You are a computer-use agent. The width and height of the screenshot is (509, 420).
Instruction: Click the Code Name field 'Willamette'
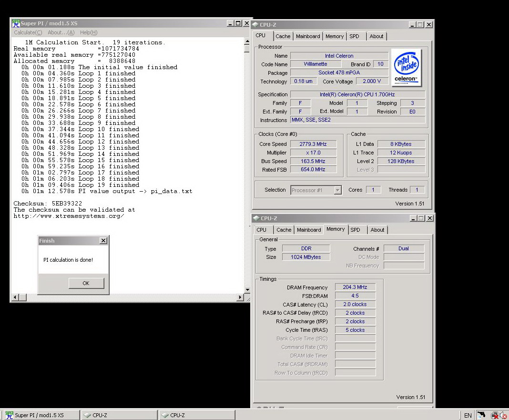(x=316, y=64)
